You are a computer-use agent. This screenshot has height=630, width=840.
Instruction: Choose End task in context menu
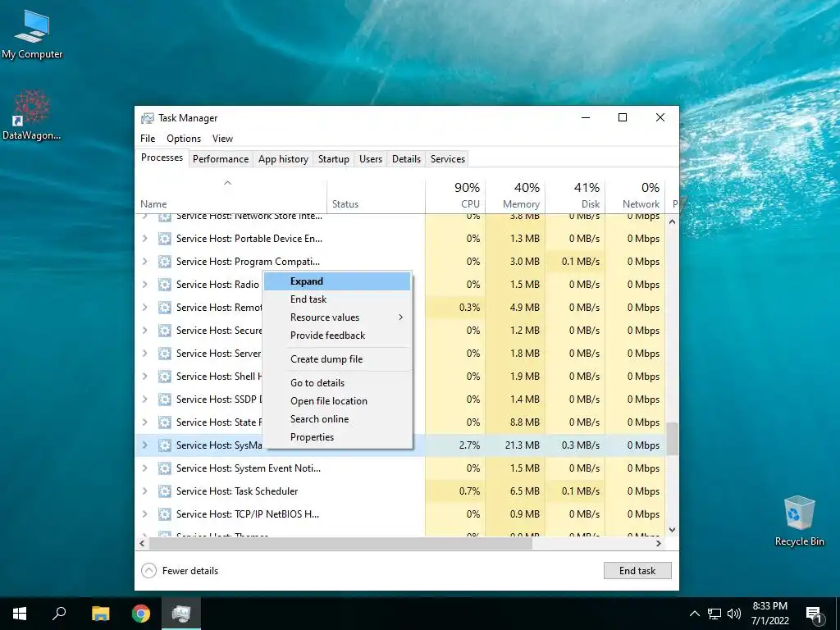[337, 299]
